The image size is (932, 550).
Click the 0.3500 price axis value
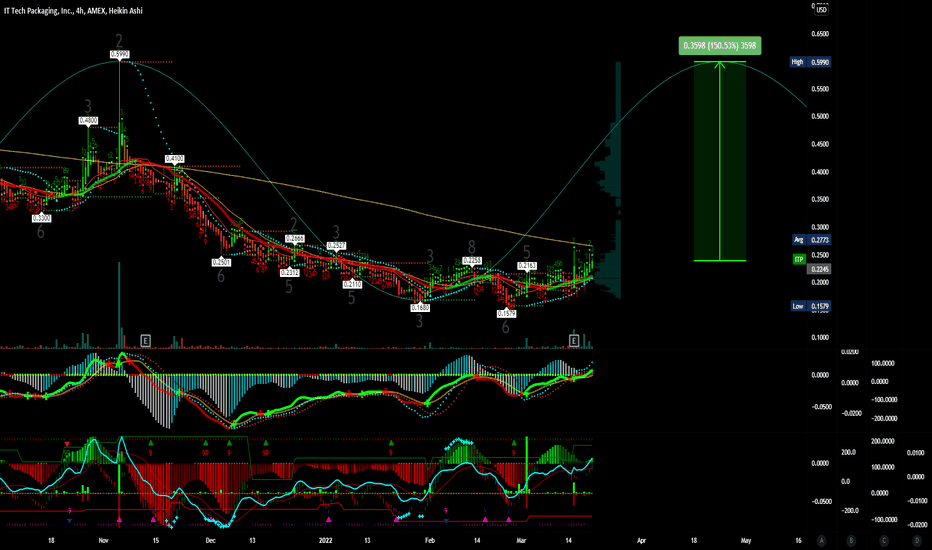820,200
